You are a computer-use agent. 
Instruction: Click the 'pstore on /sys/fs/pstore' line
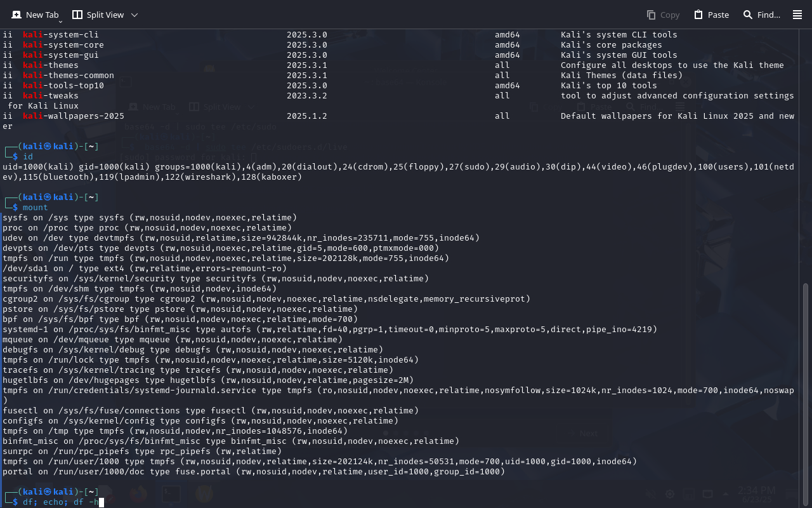180,309
